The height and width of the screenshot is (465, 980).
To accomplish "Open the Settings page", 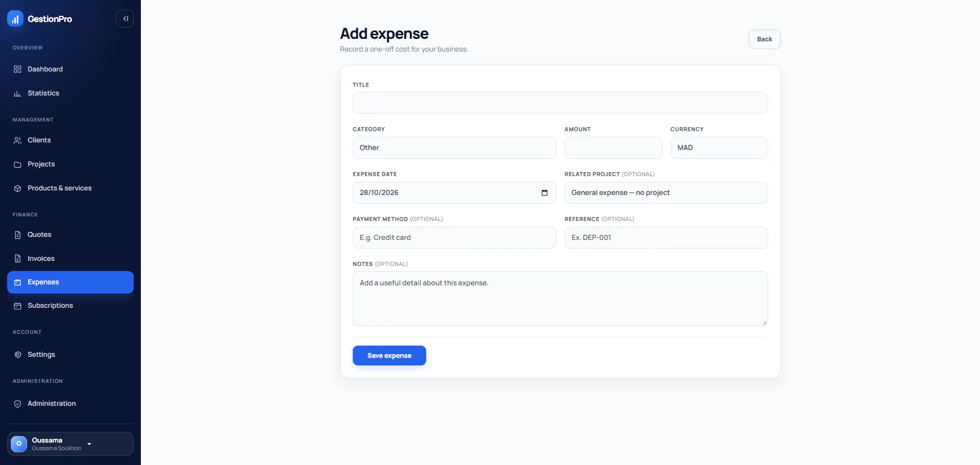I will pyautogui.click(x=70, y=355).
